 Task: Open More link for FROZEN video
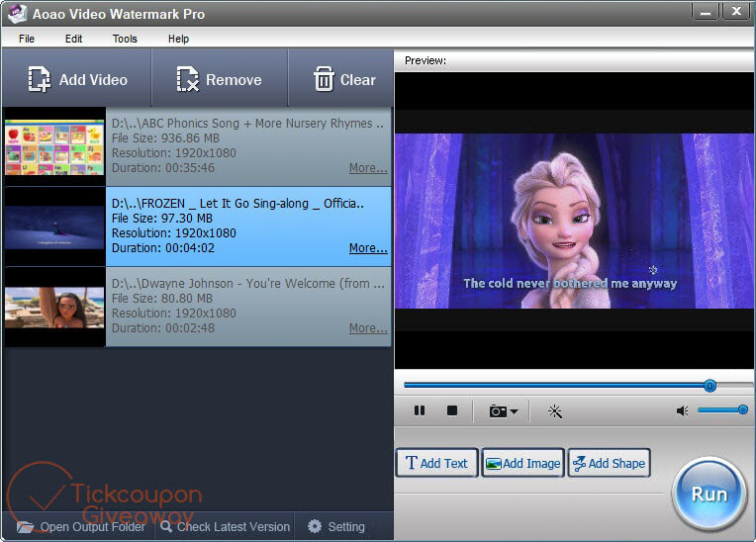click(x=368, y=248)
